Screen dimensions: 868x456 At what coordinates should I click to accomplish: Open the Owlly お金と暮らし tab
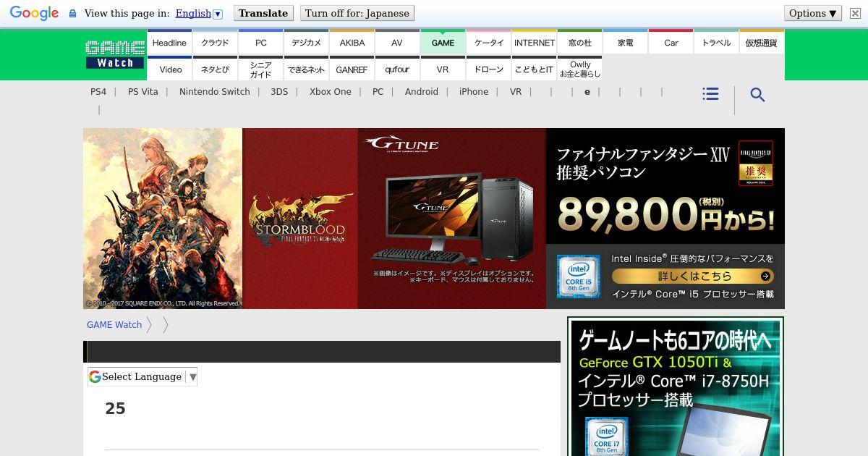click(x=579, y=69)
